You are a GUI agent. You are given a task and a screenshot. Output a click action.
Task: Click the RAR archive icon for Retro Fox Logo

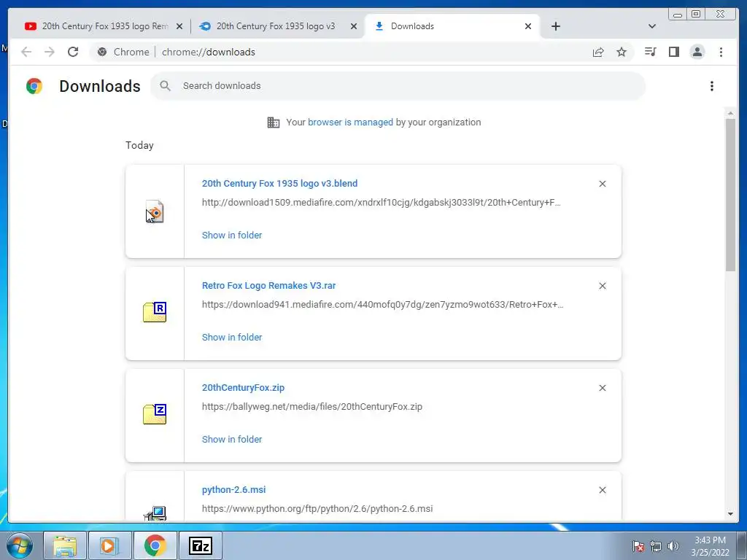pos(155,312)
